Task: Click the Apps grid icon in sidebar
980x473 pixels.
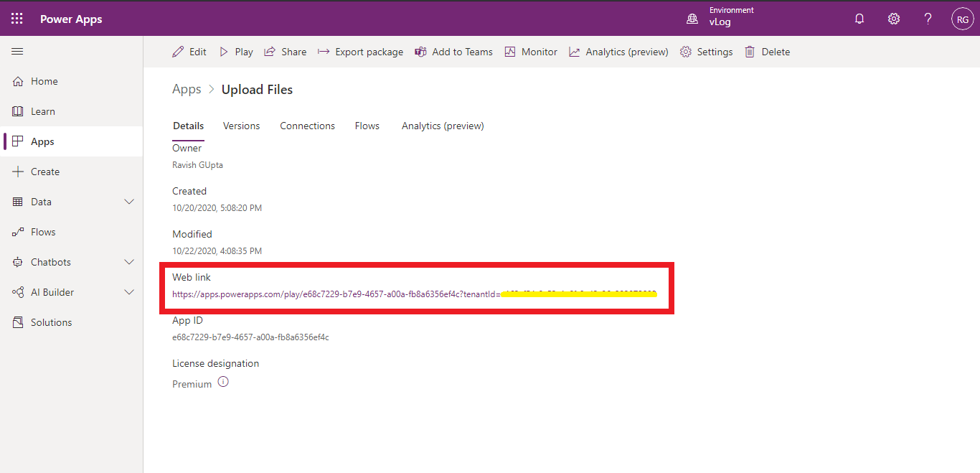Action: pos(18,142)
